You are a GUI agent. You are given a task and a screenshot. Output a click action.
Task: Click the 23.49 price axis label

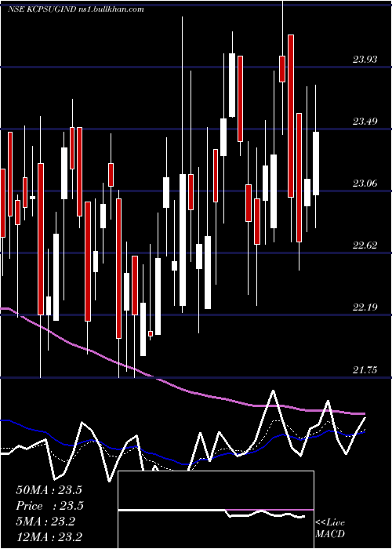coord(365,122)
